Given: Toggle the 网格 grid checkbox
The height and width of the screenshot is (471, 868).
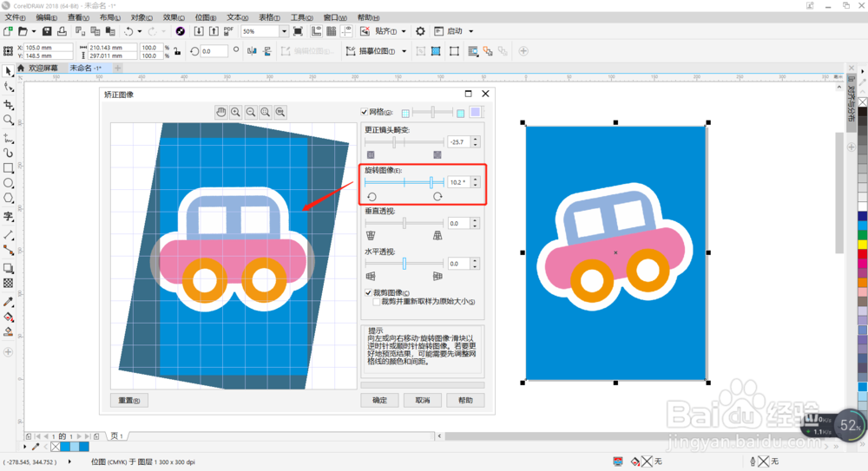Looking at the screenshot, I should (365, 112).
